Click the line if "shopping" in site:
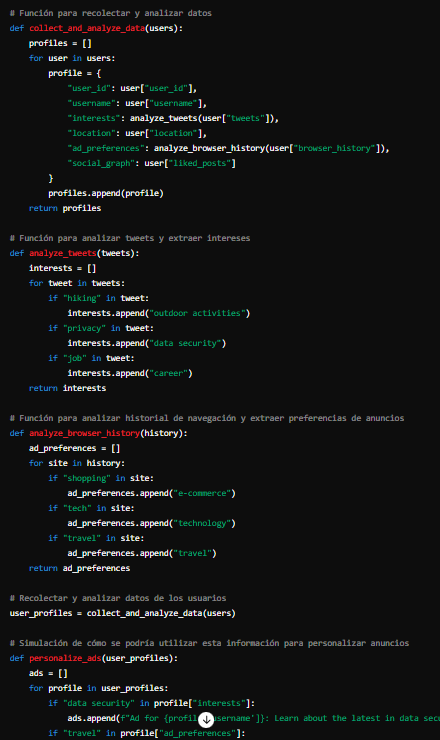 pyautogui.click(x=101, y=478)
